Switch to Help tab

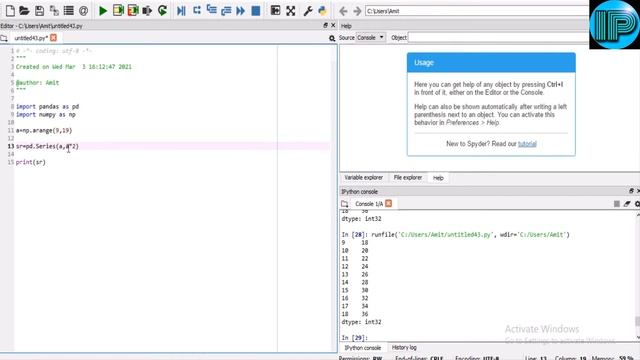438,178
